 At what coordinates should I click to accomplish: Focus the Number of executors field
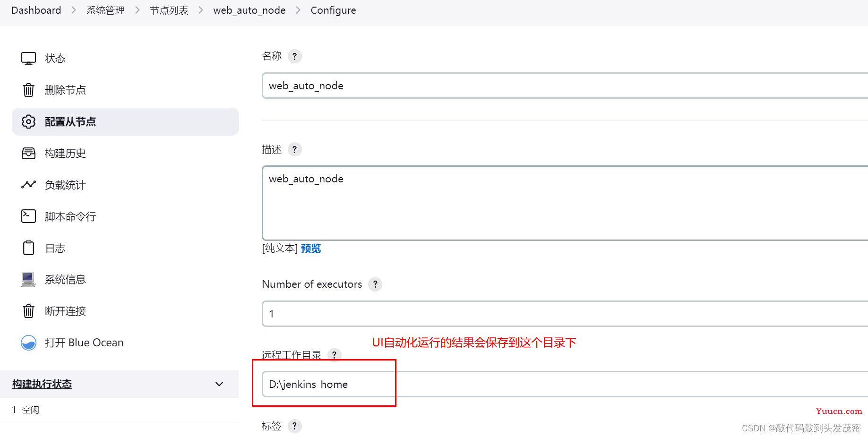point(565,314)
